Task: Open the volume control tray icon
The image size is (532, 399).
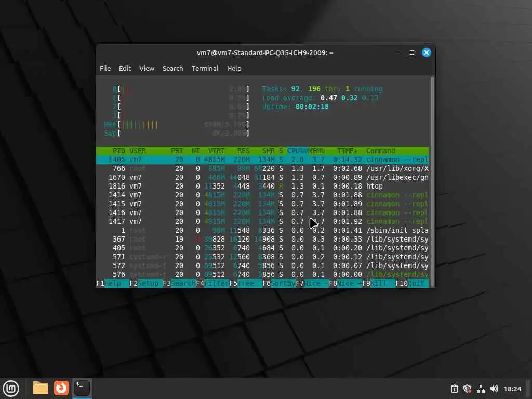Action: pyautogui.click(x=494, y=389)
